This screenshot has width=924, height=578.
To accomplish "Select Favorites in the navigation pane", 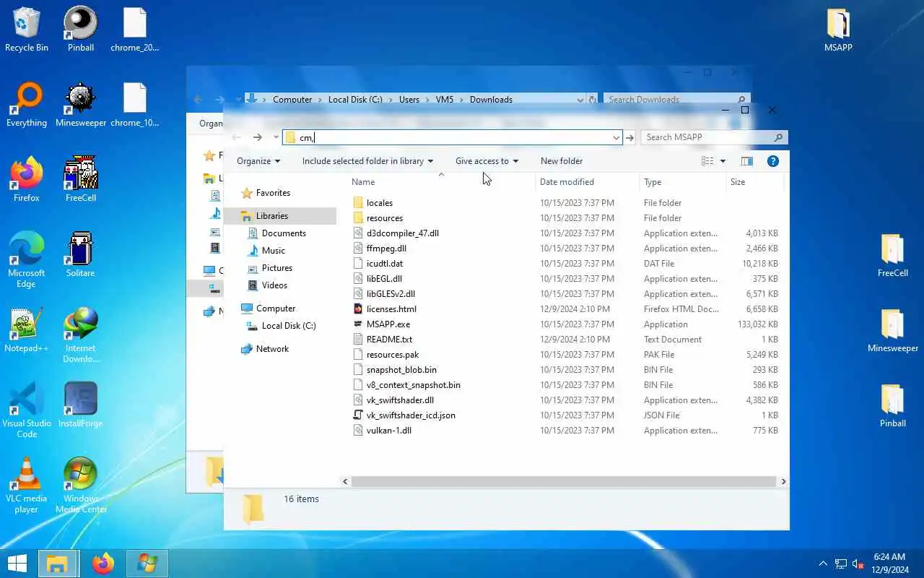I will click(273, 193).
